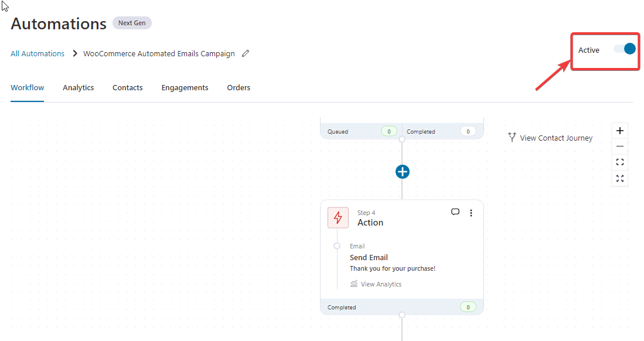
Task: Open the comment icon on Step 4
Action: coord(455,212)
